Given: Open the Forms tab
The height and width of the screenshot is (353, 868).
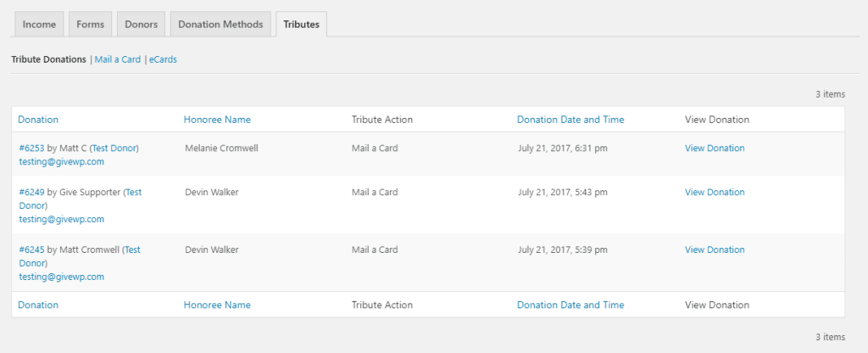Looking at the screenshot, I should pyautogui.click(x=90, y=25).
